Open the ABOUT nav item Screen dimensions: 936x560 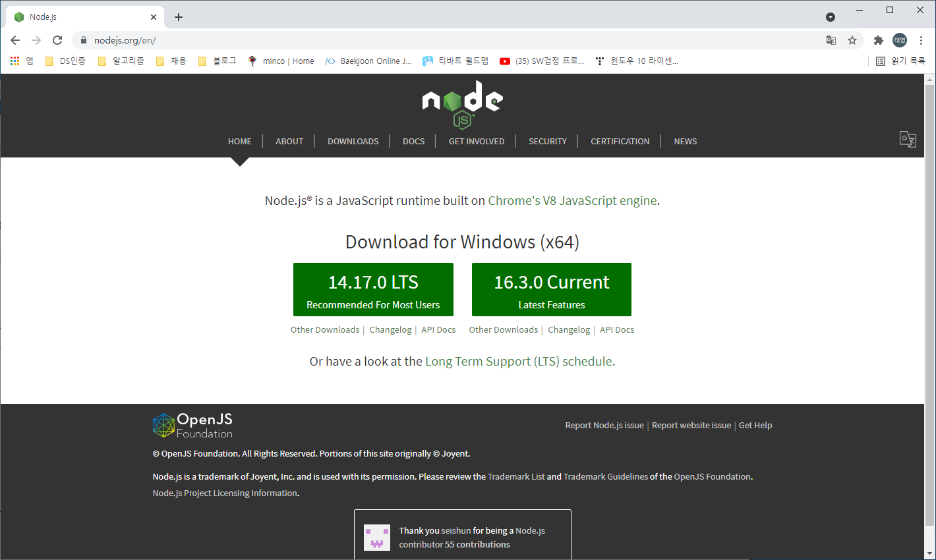[289, 141]
